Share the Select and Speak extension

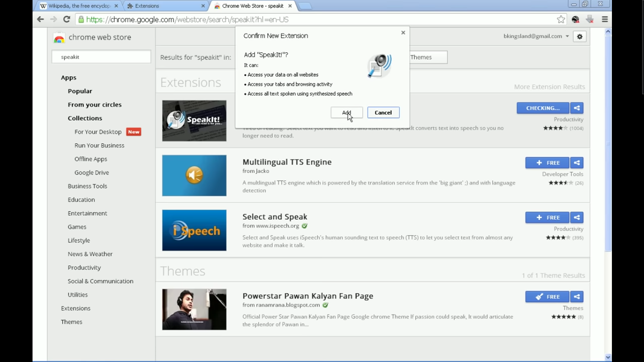tap(577, 217)
